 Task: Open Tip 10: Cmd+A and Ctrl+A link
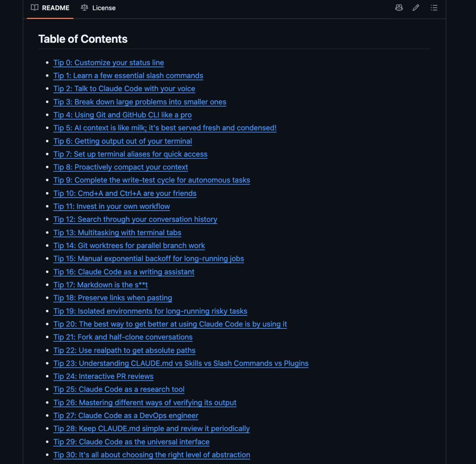pos(125,193)
